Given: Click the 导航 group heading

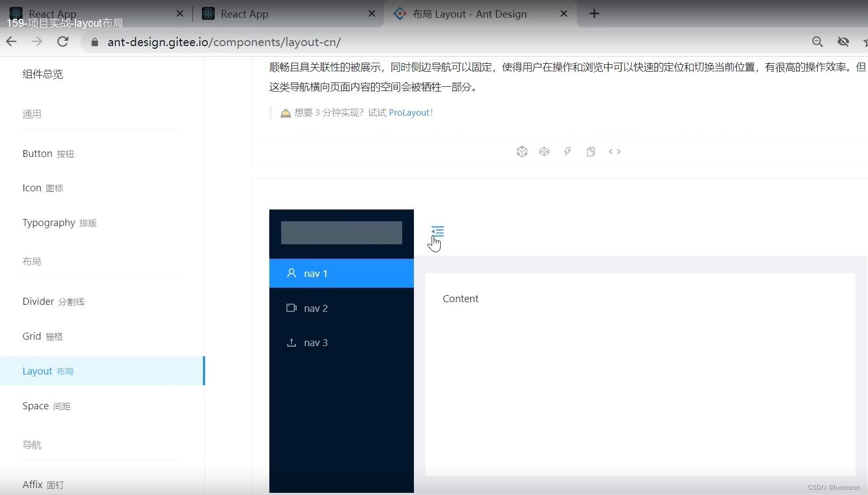Looking at the screenshot, I should click(32, 445).
